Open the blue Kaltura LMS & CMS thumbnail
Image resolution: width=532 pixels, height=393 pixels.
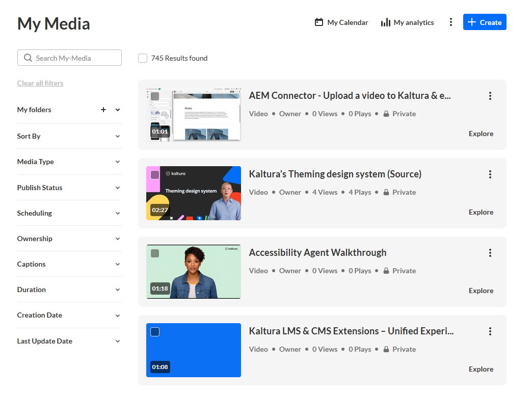click(x=194, y=350)
